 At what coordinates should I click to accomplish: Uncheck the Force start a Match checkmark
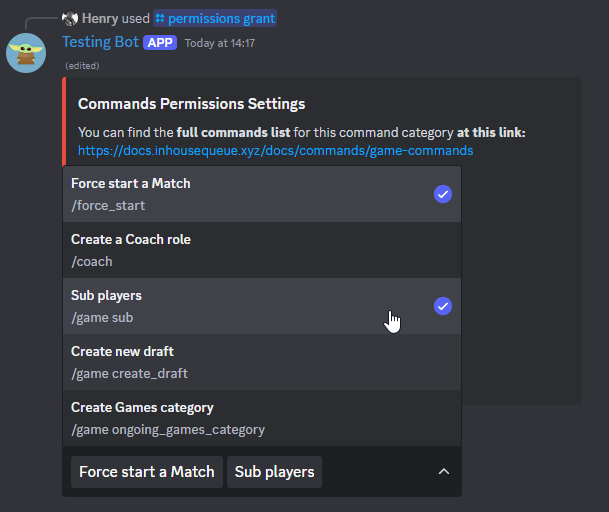(443, 194)
